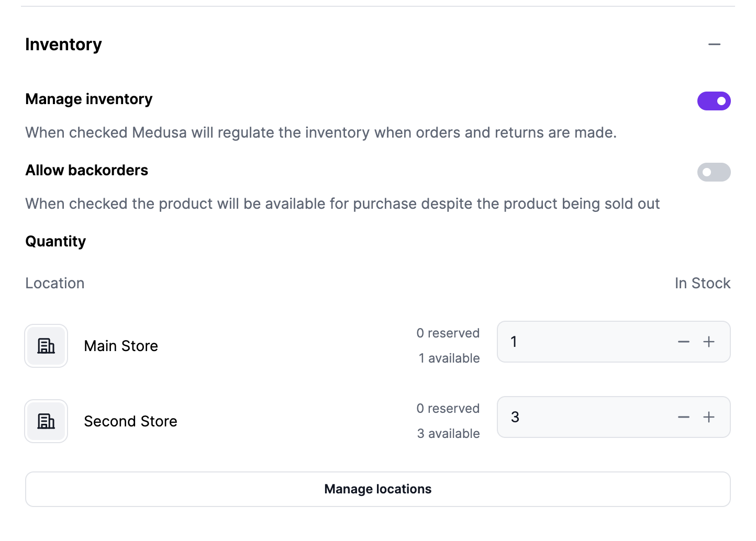Open Manage locations
The image size is (756, 541).
[377, 489]
